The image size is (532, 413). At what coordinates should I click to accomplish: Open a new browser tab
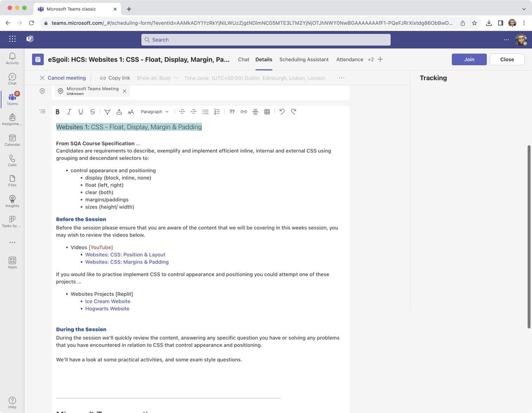point(129,9)
